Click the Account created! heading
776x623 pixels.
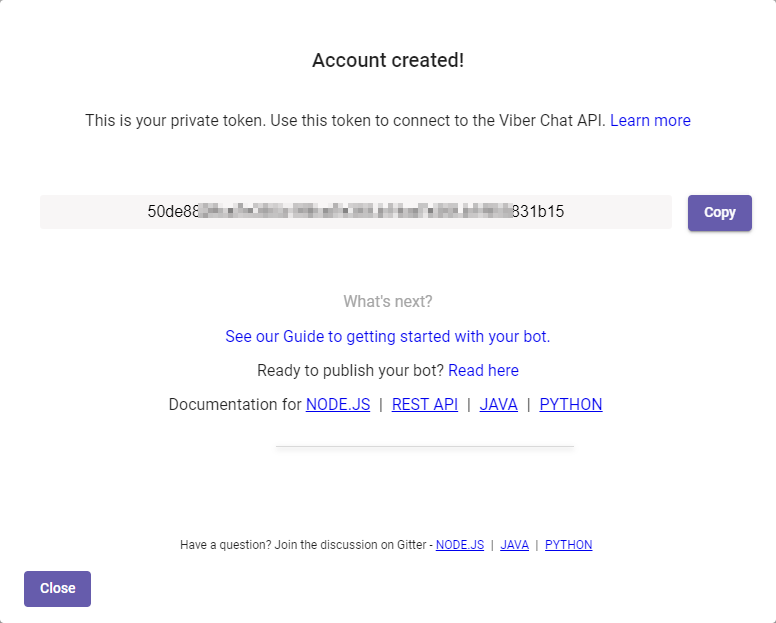coord(388,60)
